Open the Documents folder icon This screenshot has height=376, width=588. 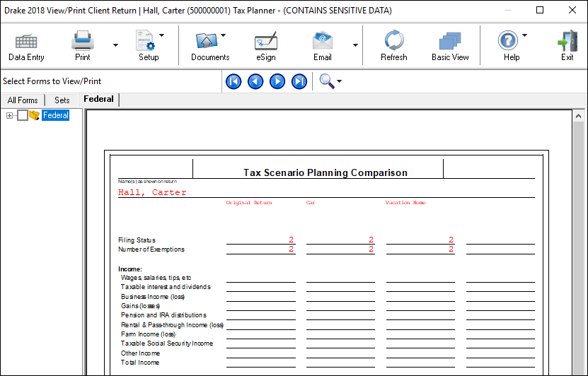(x=206, y=40)
